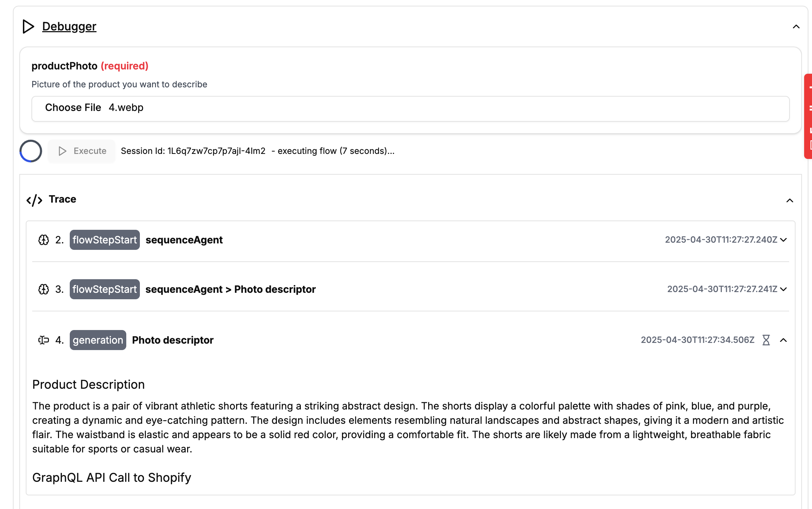The height and width of the screenshot is (509, 812).
Task: Click the generation badge on step 4
Action: coord(98,340)
